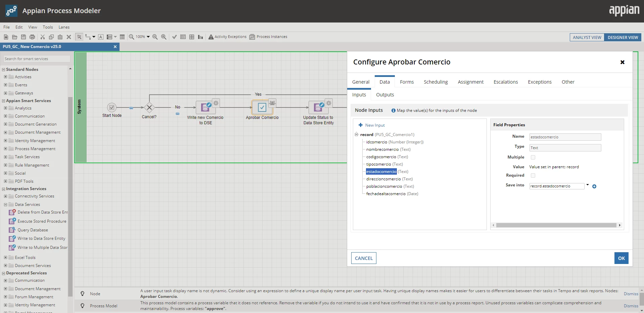
Task: Paste from the clipboard
Action: (x=60, y=37)
